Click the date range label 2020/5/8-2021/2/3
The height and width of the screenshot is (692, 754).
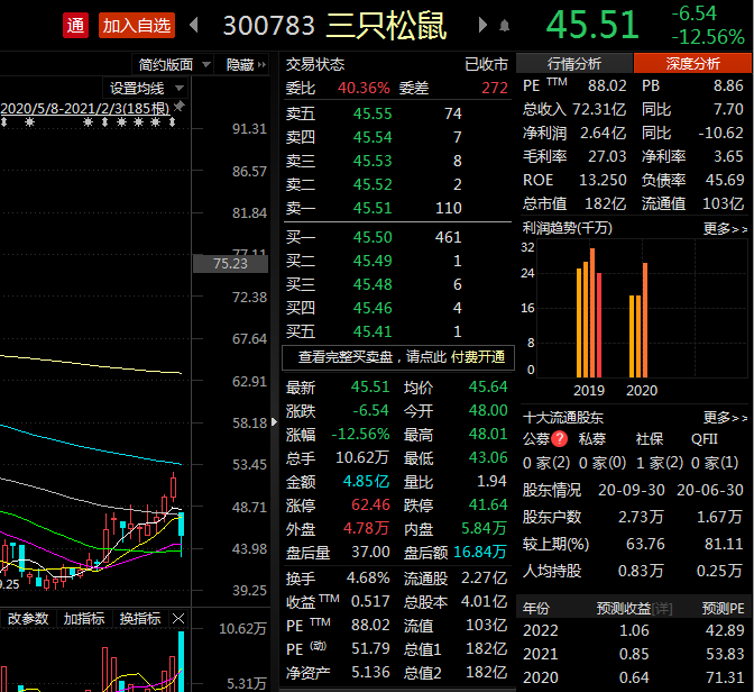pyautogui.click(x=85, y=108)
